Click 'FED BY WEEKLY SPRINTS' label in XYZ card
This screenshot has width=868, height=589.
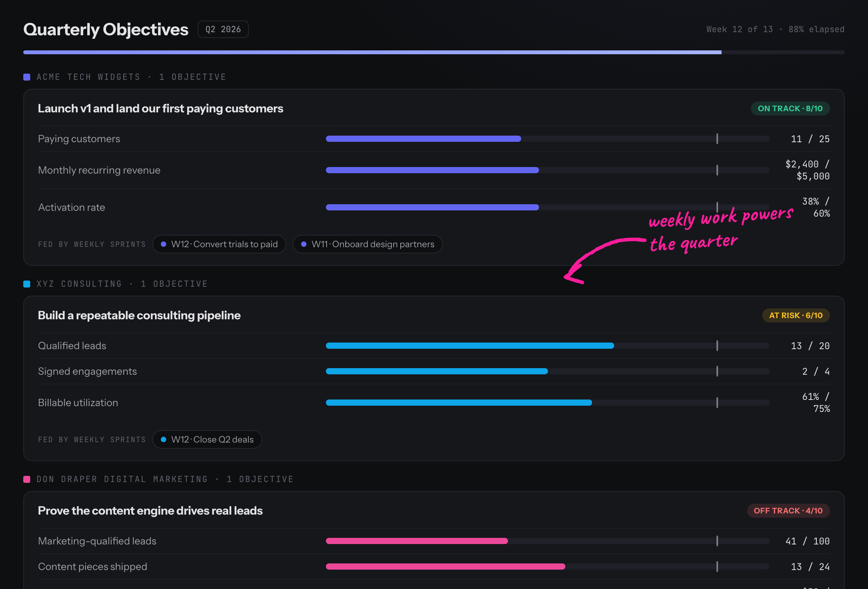pyautogui.click(x=92, y=439)
